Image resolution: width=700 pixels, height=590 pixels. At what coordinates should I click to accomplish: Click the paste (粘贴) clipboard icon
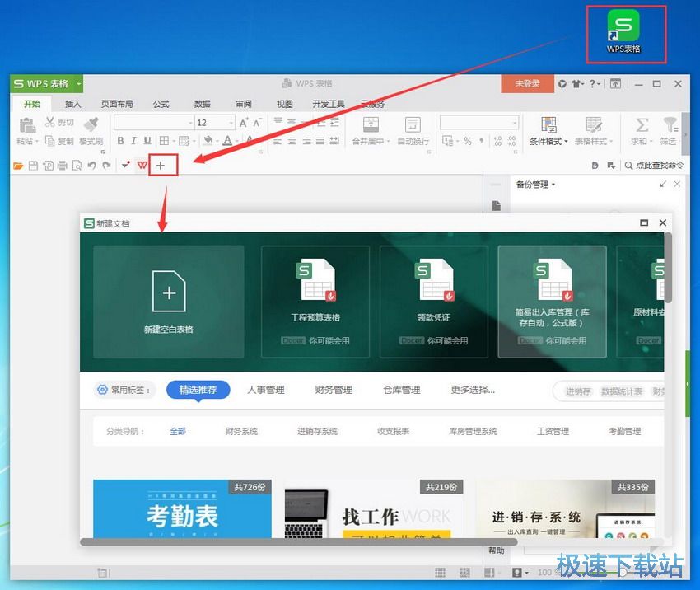(x=28, y=125)
